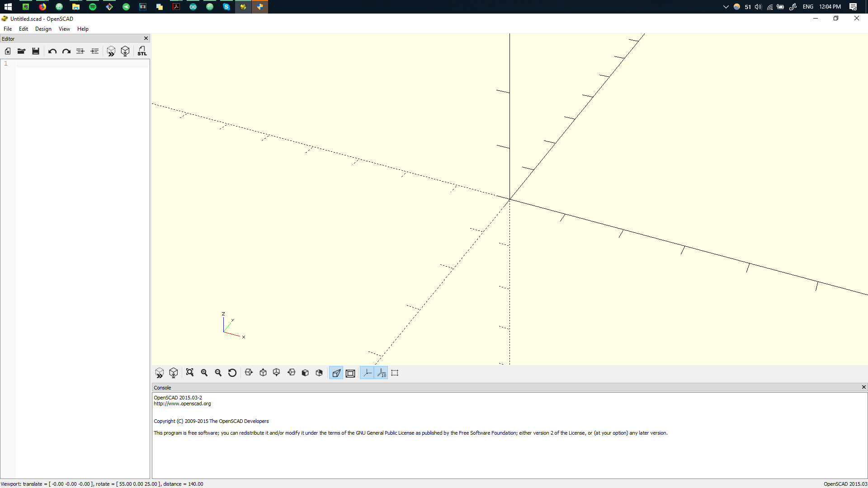The width and height of the screenshot is (868, 488).
Task: Open the Help menu
Action: click(83, 29)
